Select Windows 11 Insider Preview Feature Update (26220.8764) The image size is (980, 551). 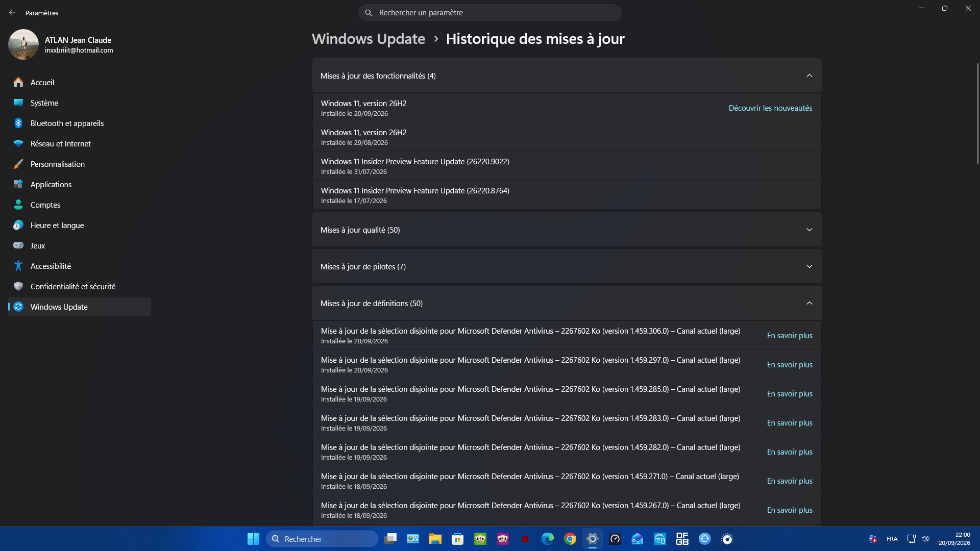point(567,195)
